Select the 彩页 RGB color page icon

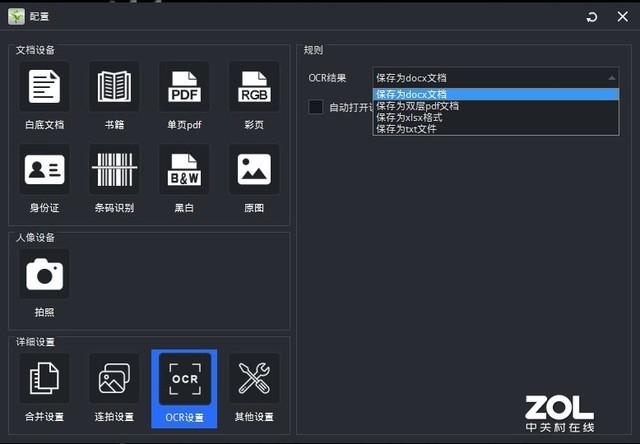pos(254,87)
